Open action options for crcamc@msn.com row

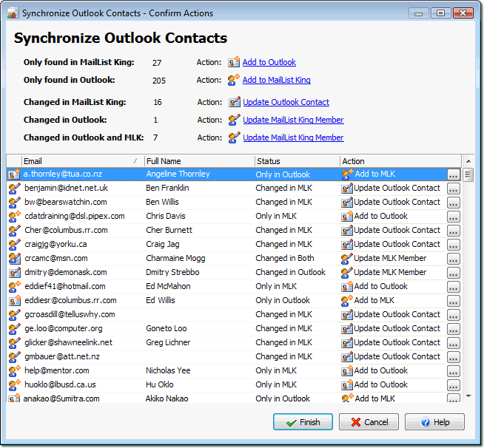click(x=453, y=259)
